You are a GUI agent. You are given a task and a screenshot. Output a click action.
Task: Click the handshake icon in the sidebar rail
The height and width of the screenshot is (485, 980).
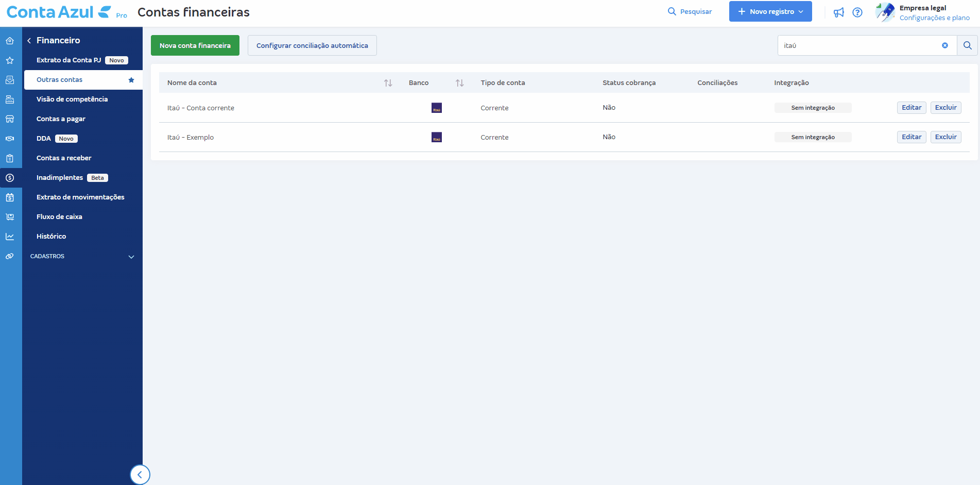click(10, 139)
